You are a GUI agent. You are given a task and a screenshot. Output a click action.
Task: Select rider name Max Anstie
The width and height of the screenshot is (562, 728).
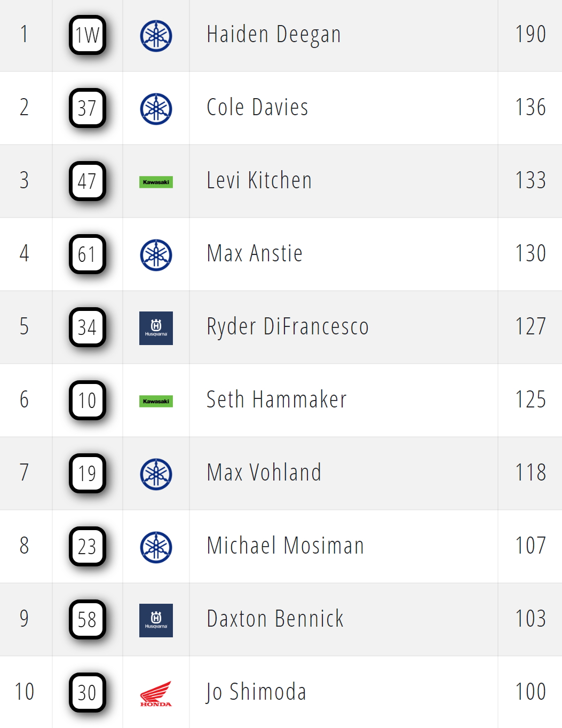255,254
